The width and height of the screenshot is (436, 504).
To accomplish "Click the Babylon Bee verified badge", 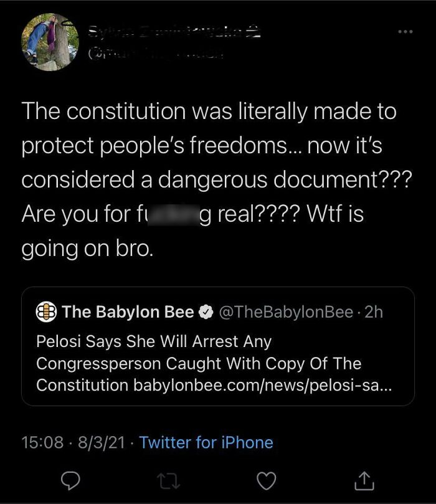I will click(205, 312).
